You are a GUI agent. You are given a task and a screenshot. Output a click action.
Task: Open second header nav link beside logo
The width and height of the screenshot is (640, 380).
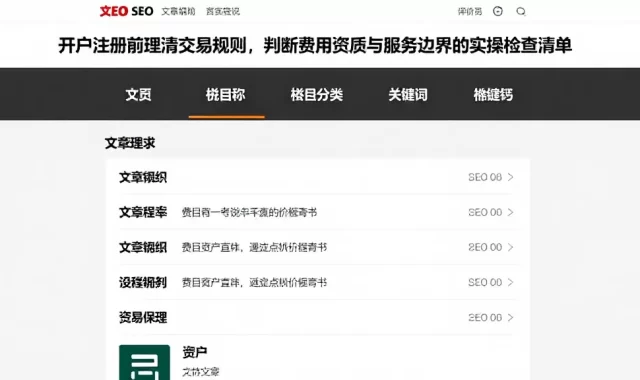click(x=223, y=11)
